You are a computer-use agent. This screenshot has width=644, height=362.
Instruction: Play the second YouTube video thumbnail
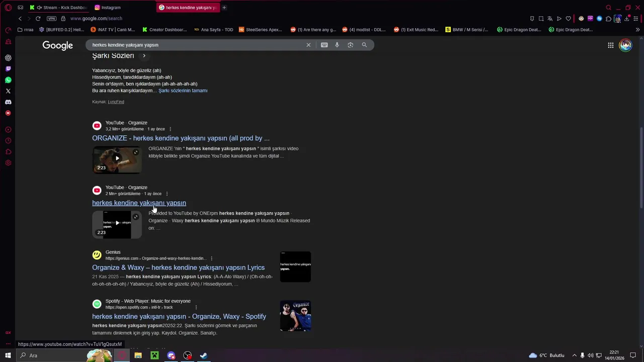[117, 224]
